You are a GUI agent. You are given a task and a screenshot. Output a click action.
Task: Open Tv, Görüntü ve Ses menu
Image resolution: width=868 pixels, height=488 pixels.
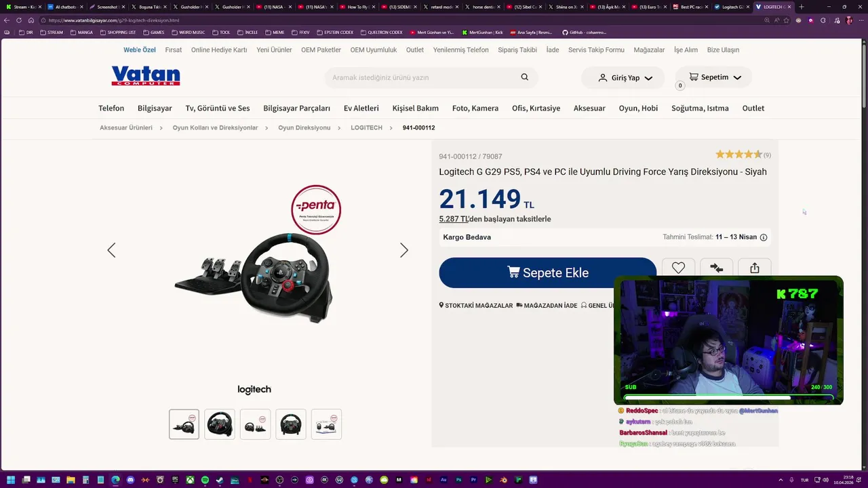(218, 108)
